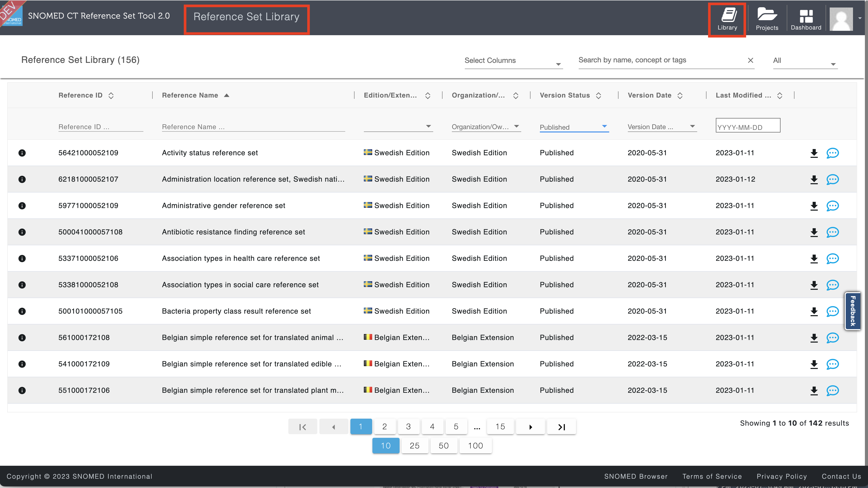Open the Published version status filter
Screen dimensions: 868x488
[574, 127]
